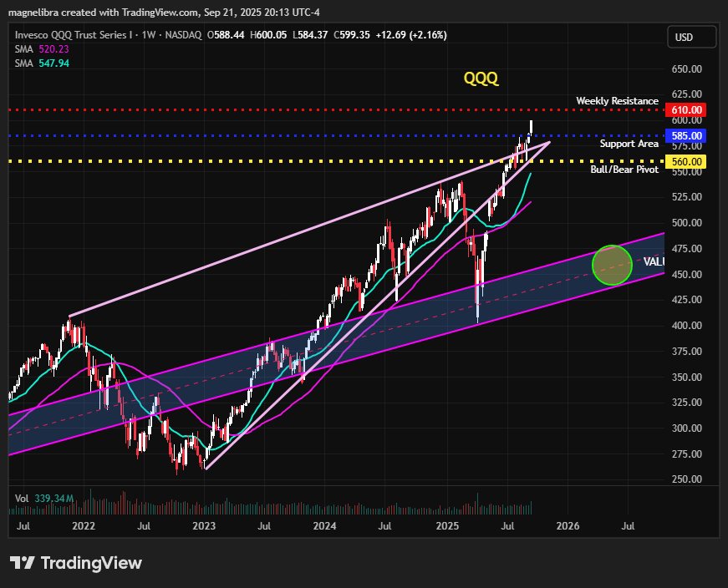Click the Support Area text label
The width and height of the screenshot is (728, 588).
tap(629, 144)
